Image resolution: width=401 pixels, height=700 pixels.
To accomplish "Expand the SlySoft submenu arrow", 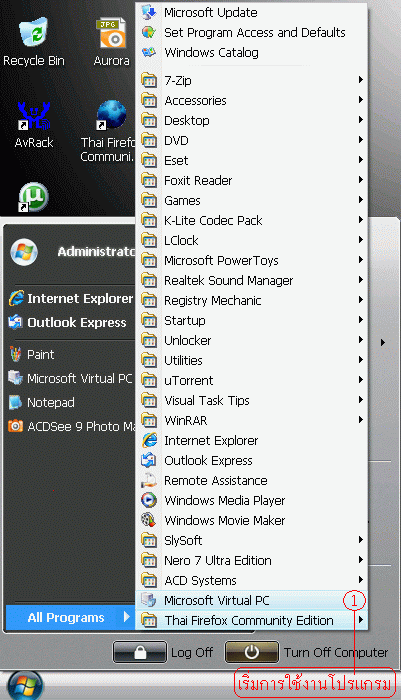I will tap(360, 540).
